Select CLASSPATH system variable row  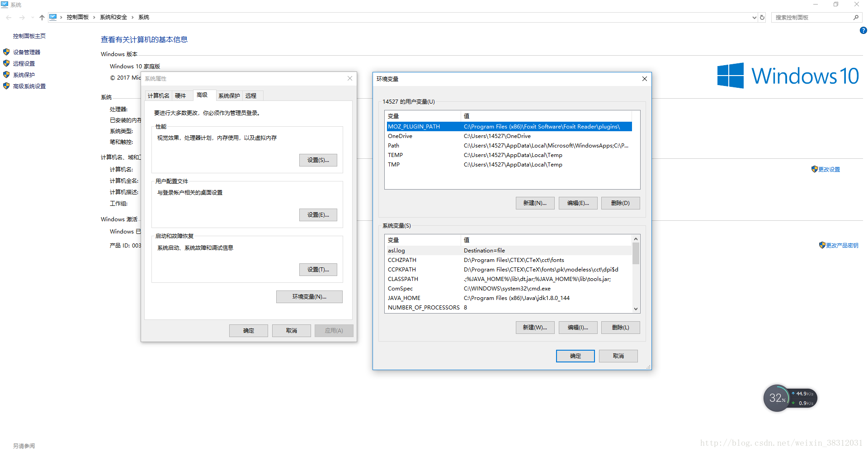(x=509, y=279)
